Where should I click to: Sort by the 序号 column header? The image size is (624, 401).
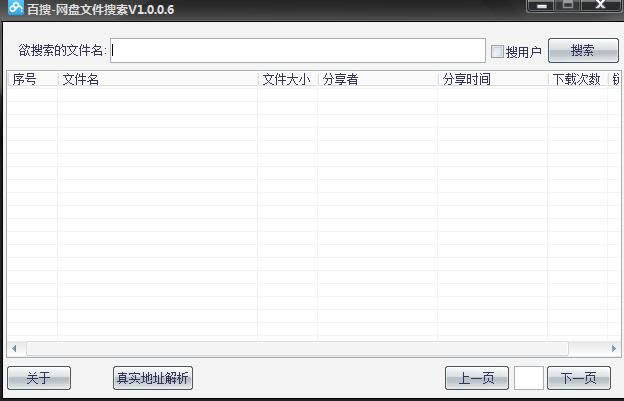[x=33, y=79]
